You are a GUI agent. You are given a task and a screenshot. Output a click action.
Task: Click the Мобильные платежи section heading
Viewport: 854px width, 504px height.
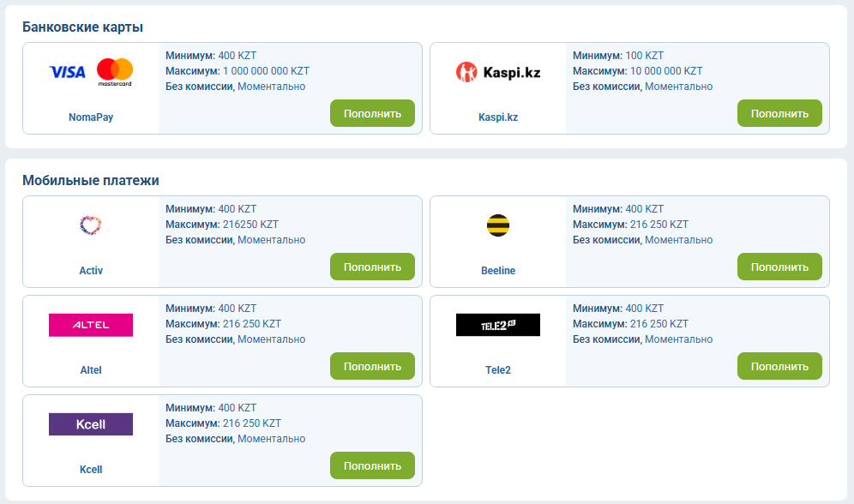(90, 180)
